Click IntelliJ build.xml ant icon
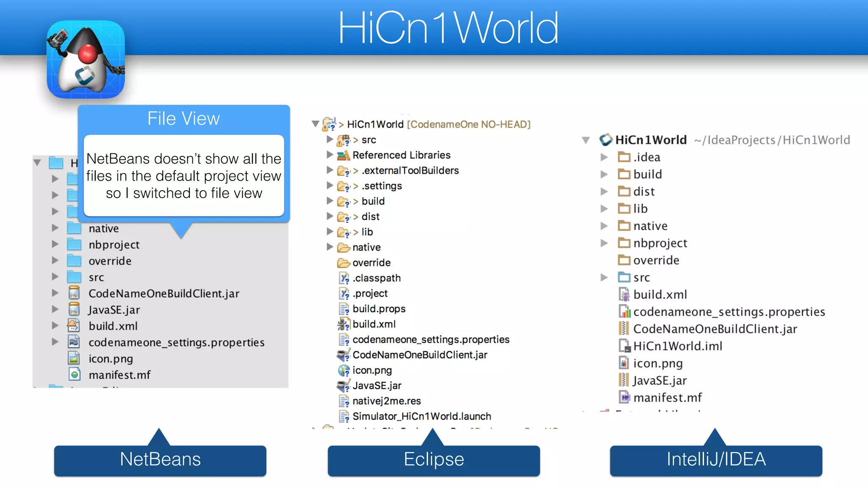868x488 pixels. coord(624,294)
